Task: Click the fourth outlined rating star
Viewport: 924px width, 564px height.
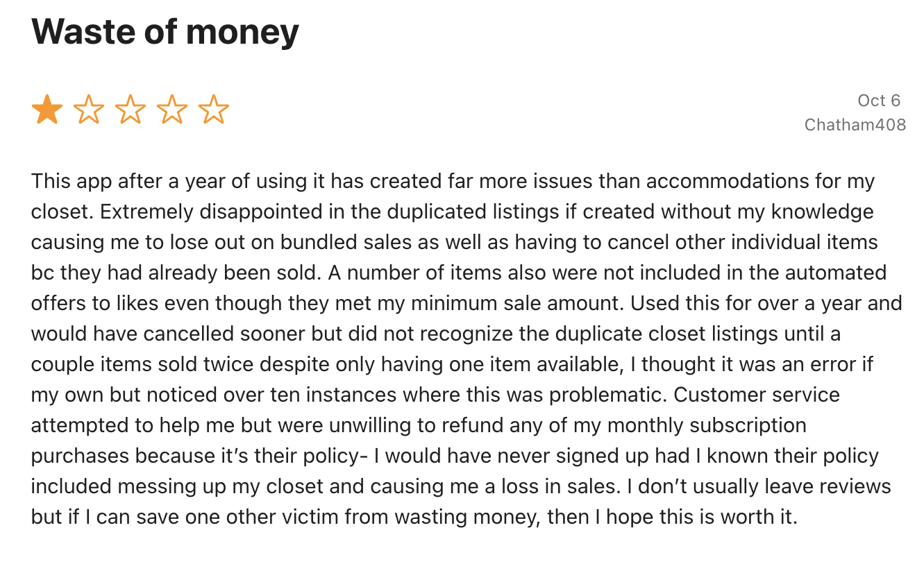Action: pos(172,110)
